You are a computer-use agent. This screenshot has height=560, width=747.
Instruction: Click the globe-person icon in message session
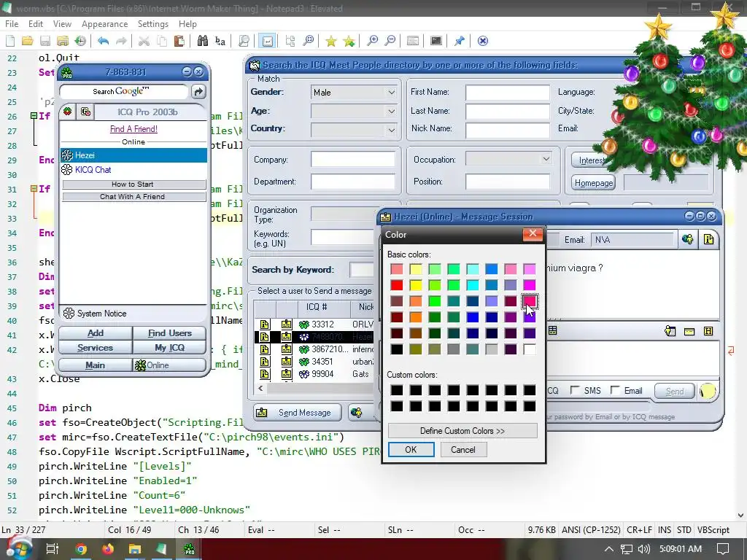pyautogui.click(x=687, y=239)
